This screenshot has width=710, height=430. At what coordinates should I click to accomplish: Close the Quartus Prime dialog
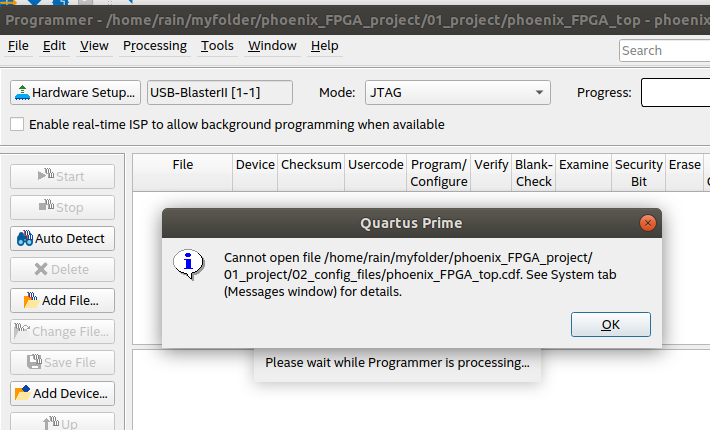[x=648, y=223]
